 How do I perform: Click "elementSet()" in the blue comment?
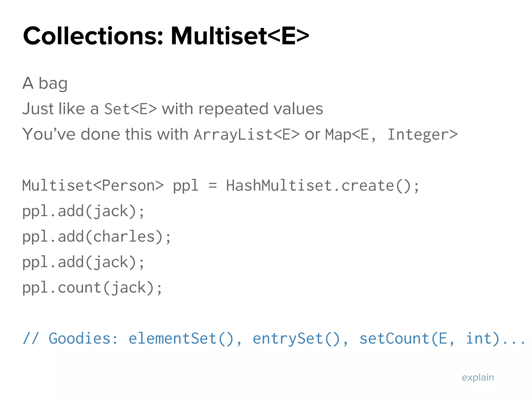(x=185, y=338)
